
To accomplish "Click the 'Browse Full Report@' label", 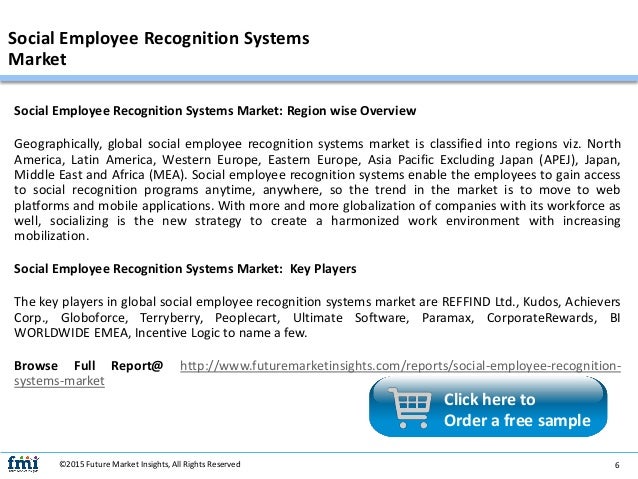I will coord(88,365).
